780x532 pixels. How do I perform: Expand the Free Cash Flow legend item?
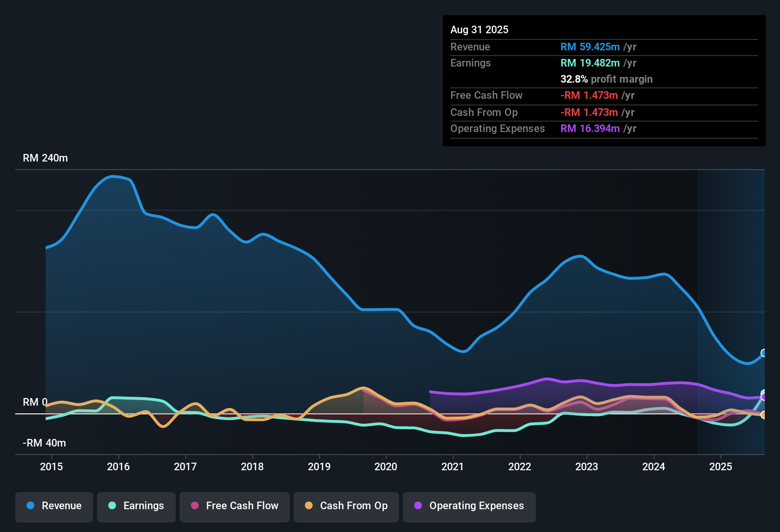(x=234, y=507)
